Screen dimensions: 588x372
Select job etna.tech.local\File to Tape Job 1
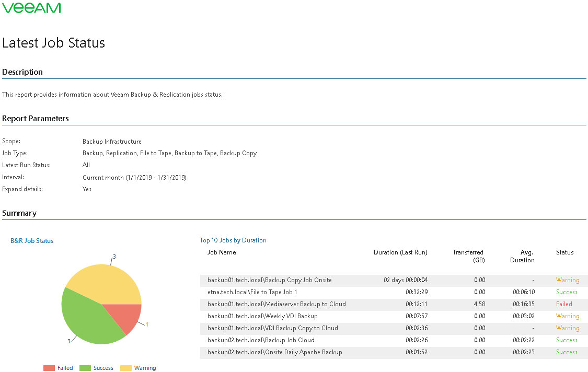(252, 292)
